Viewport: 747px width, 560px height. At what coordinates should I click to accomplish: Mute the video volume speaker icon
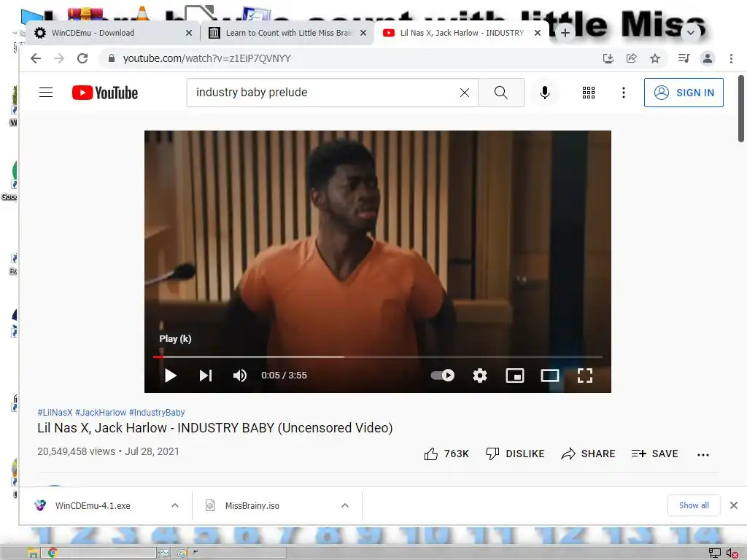pyautogui.click(x=239, y=376)
